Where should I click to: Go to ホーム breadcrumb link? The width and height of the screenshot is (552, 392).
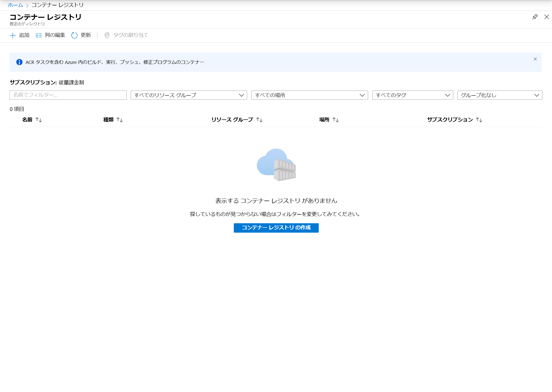point(15,5)
